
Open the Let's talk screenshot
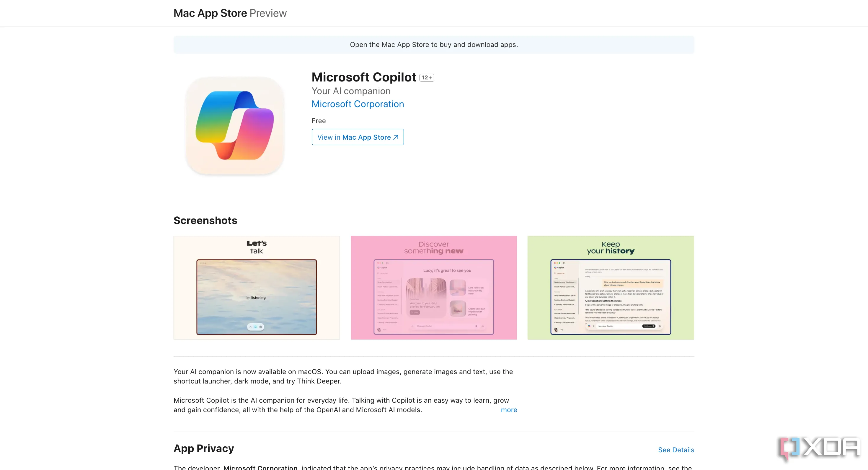point(257,288)
